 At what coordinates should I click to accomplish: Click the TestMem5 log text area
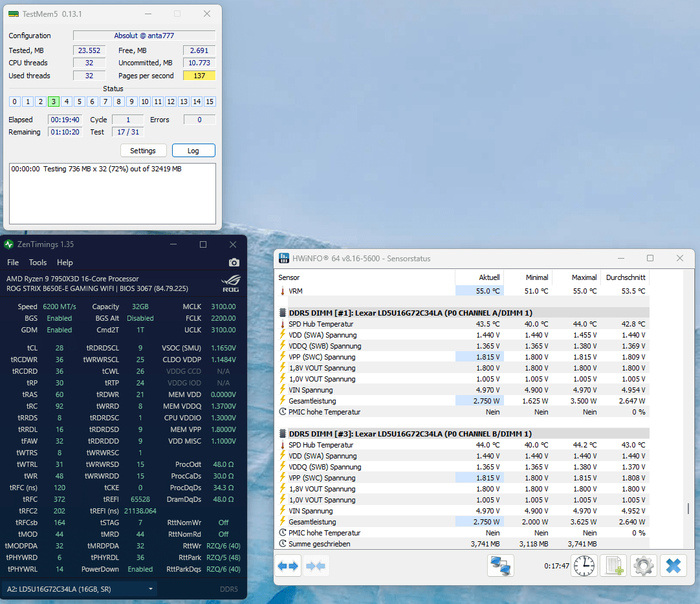[x=113, y=193]
